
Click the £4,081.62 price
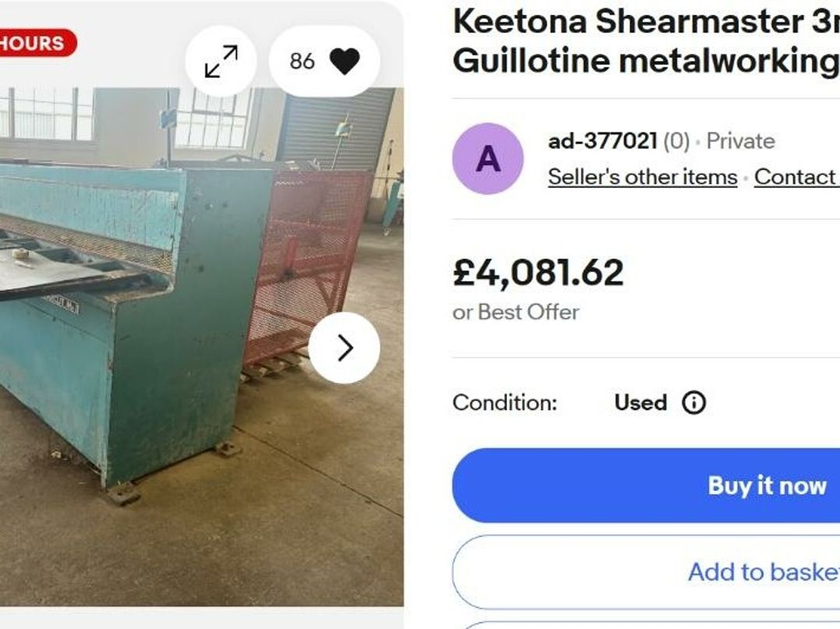point(538,273)
